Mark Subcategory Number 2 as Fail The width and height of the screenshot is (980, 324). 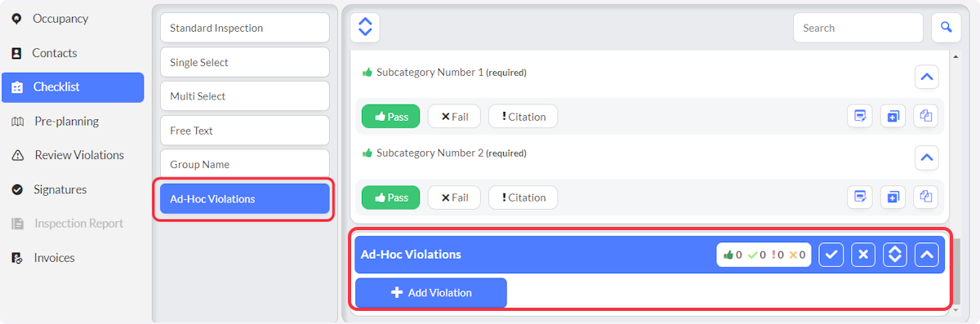[x=454, y=198]
